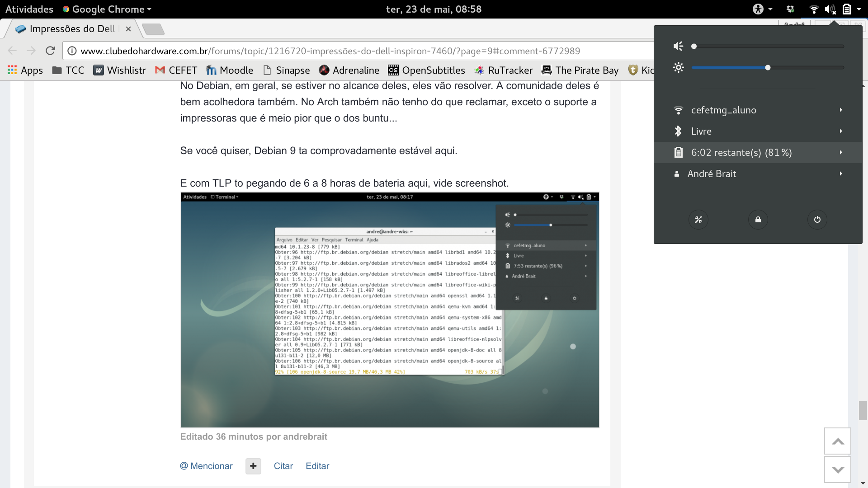The image size is (868, 488).
Task: Expand the battery remaining submenu
Action: click(758, 152)
